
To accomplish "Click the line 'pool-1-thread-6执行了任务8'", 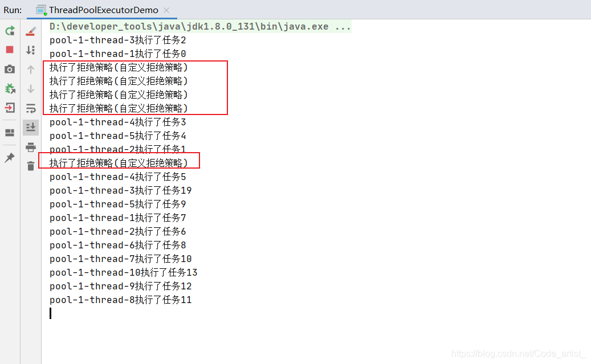I will click(x=117, y=246).
